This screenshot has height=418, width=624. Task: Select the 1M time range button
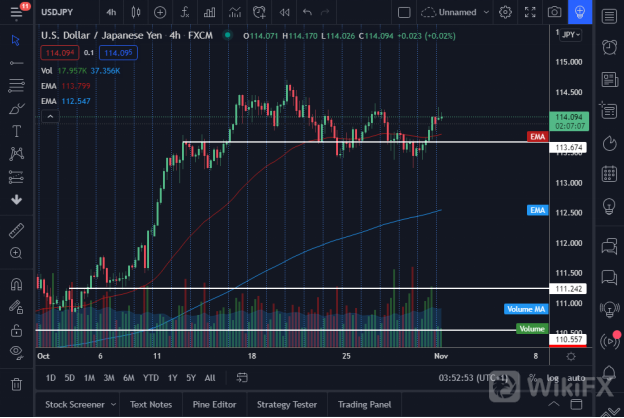89,378
